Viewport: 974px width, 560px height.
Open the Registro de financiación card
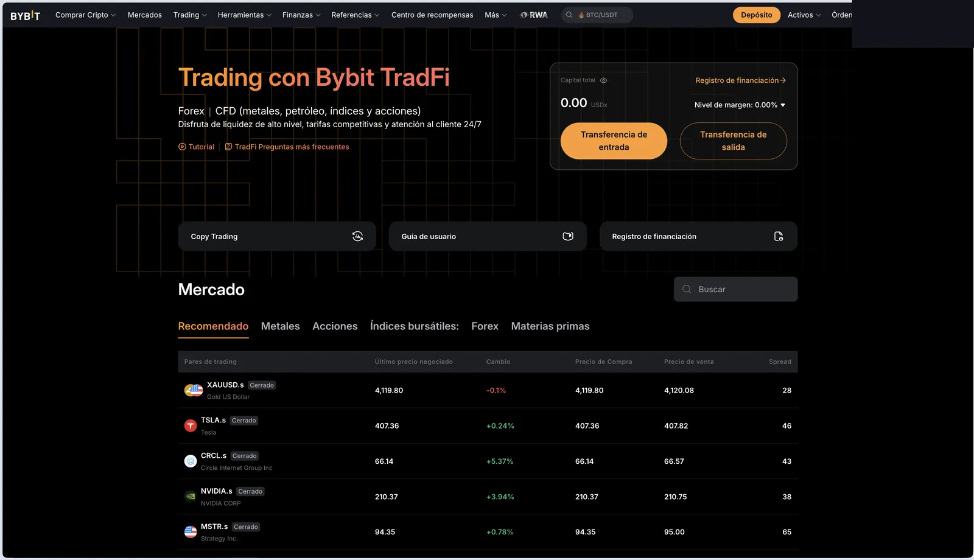(x=698, y=236)
